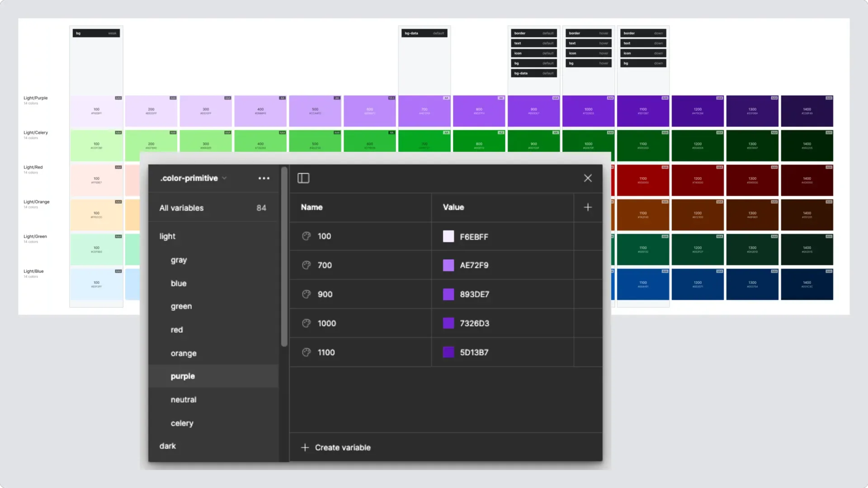868x488 pixels.
Task: Click hex value F6EBFF
Action: coord(474,237)
